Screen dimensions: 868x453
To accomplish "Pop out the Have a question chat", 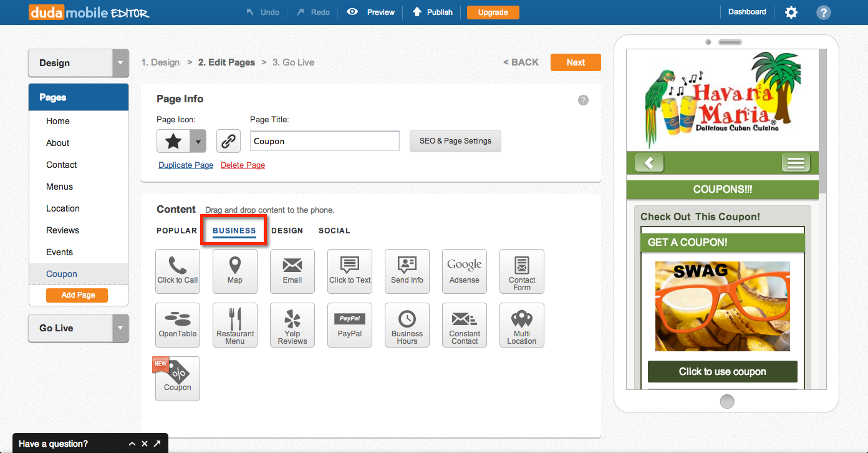I will click(157, 444).
